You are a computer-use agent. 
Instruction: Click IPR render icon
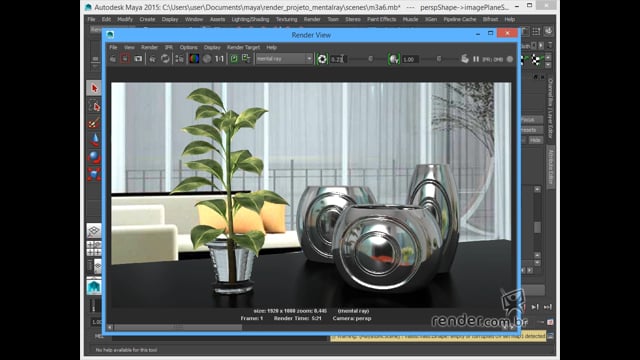pyautogui.click(x=152, y=59)
